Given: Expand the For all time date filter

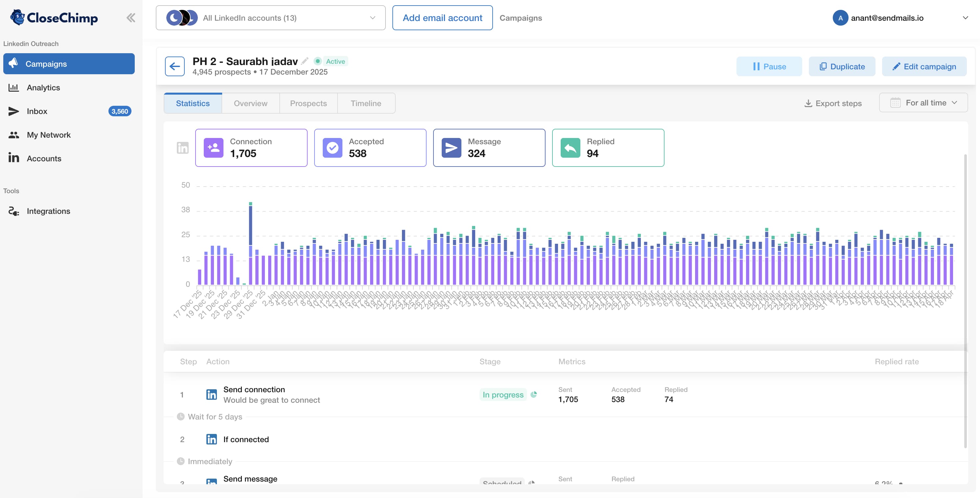Looking at the screenshot, I should coord(923,102).
